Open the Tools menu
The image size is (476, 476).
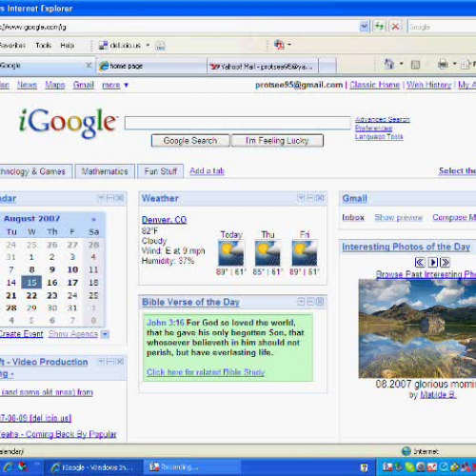44,45
